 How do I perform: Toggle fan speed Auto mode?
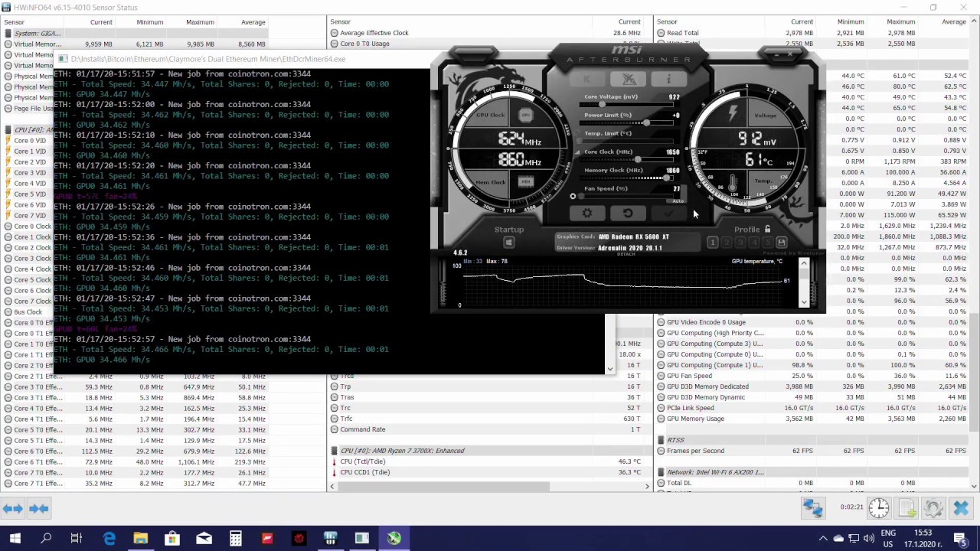pos(678,201)
